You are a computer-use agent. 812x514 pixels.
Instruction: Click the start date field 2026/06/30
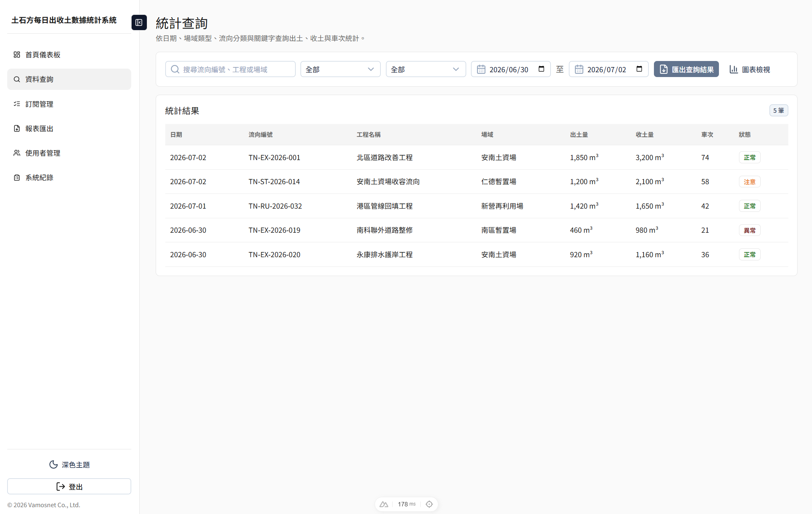511,69
